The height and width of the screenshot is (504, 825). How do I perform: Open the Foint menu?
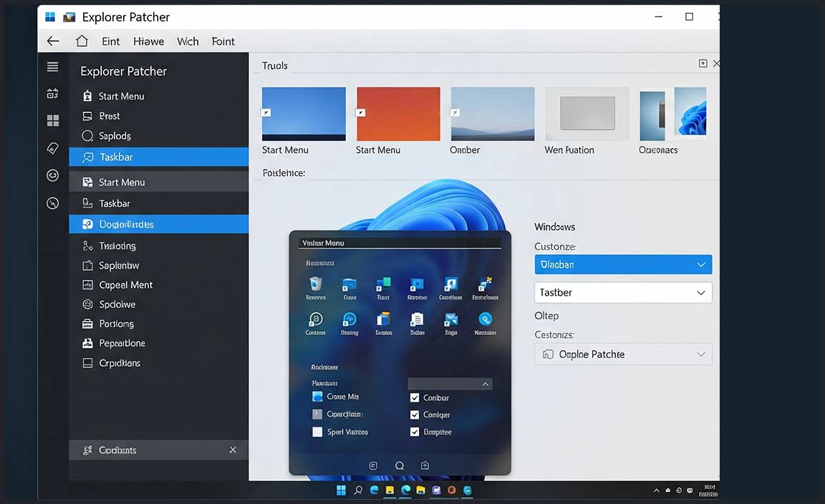[223, 42]
